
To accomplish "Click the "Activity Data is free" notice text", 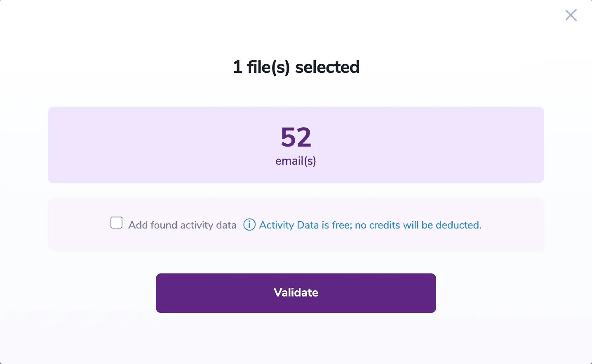I will click(305, 225).
